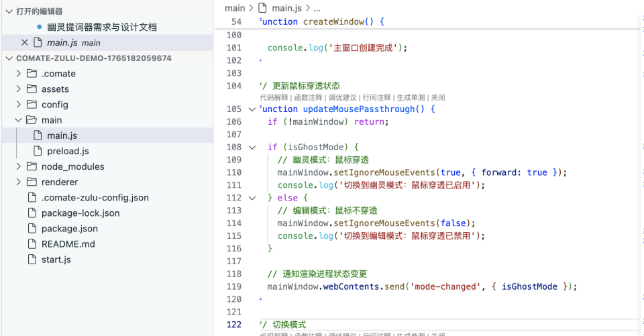Click 函数注释 code lens above line 105
Viewport: 644px width, 336px height.
tap(309, 98)
